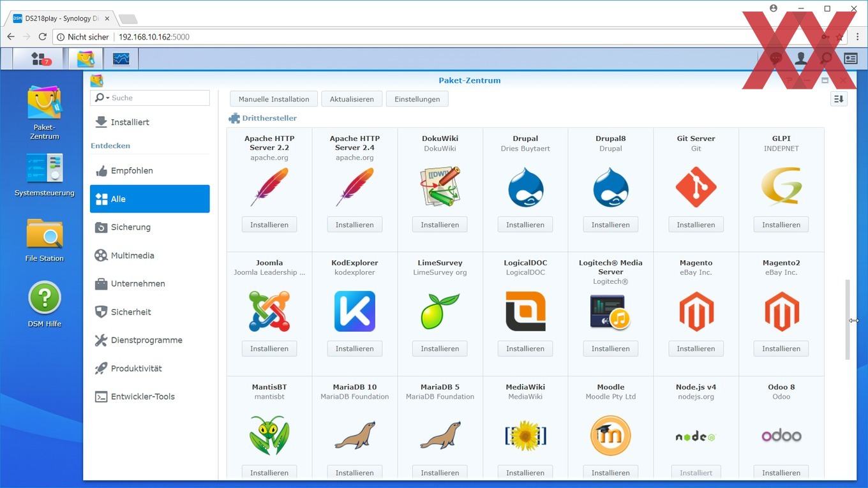868x488 pixels.
Task: Select the Joomla package icon
Action: pos(269,311)
